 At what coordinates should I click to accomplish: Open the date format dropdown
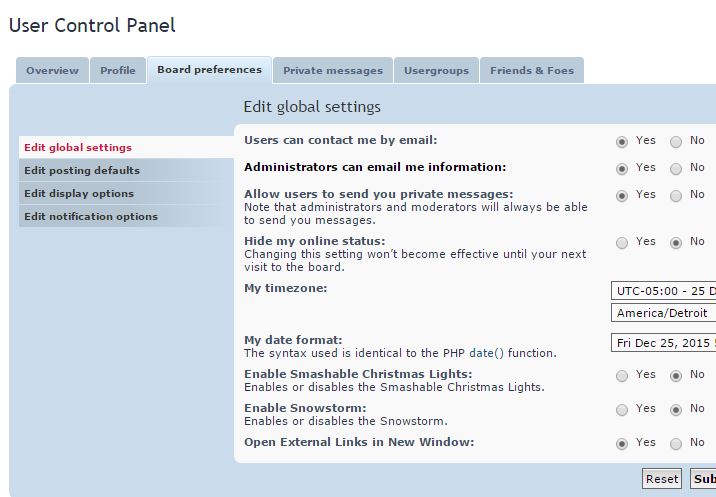tap(663, 343)
